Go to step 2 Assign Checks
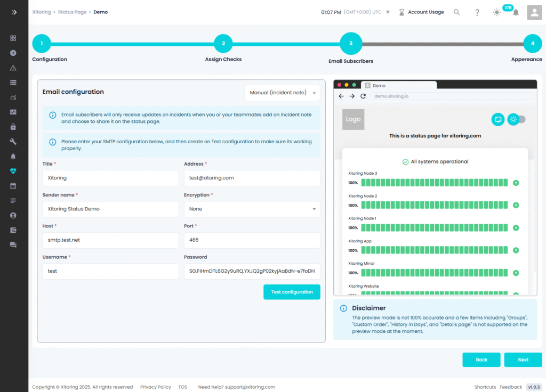This screenshot has height=392, width=546. [223, 44]
